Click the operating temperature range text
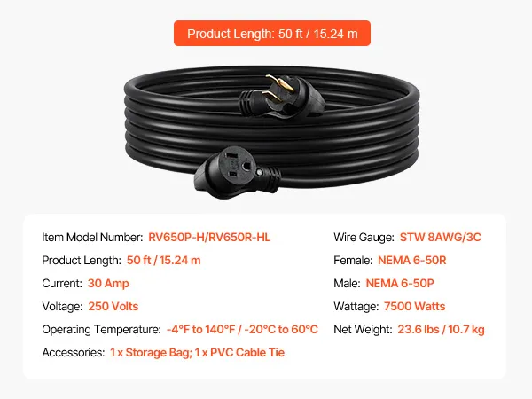The width and height of the screenshot is (532, 399). pyautogui.click(x=242, y=330)
